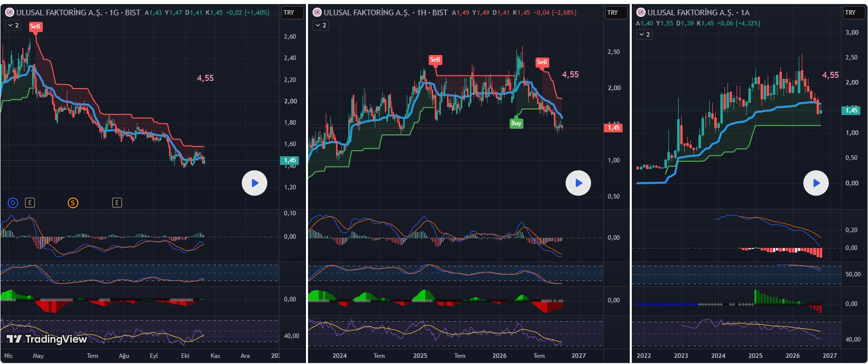Open the earnings E marker beside the D icon
Screen dimensions: 868x364
point(30,203)
